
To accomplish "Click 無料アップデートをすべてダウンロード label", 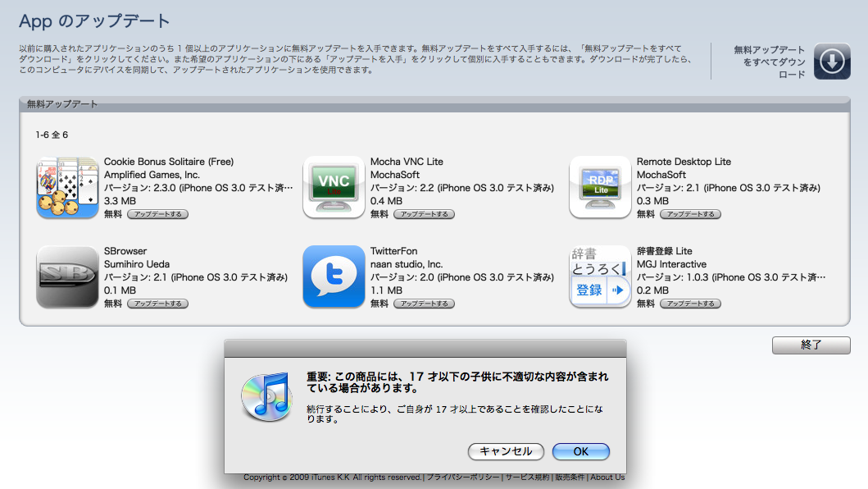I will pyautogui.click(x=770, y=62).
